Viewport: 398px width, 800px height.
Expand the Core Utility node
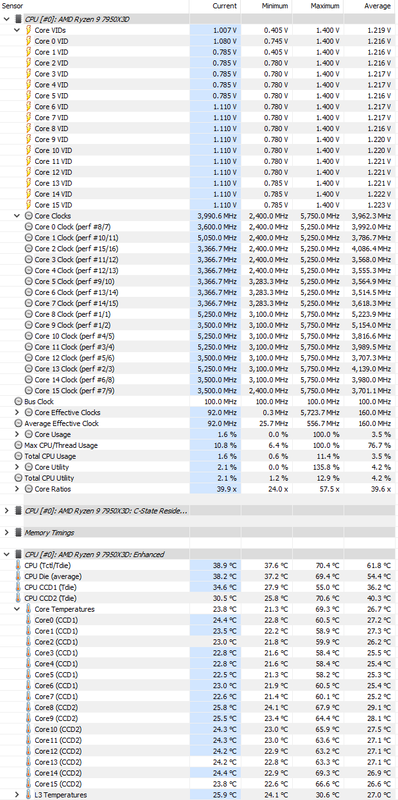coord(17,467)
